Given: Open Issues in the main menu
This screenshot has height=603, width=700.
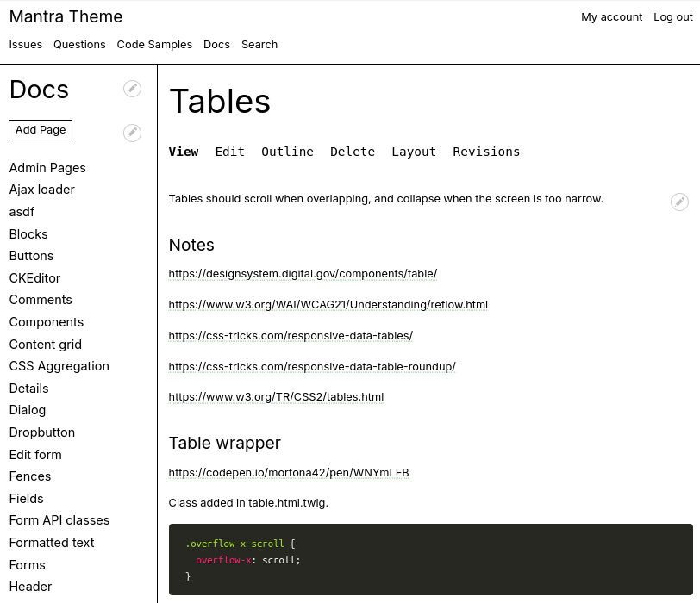Looking at the screenshot, I should 26,45.
